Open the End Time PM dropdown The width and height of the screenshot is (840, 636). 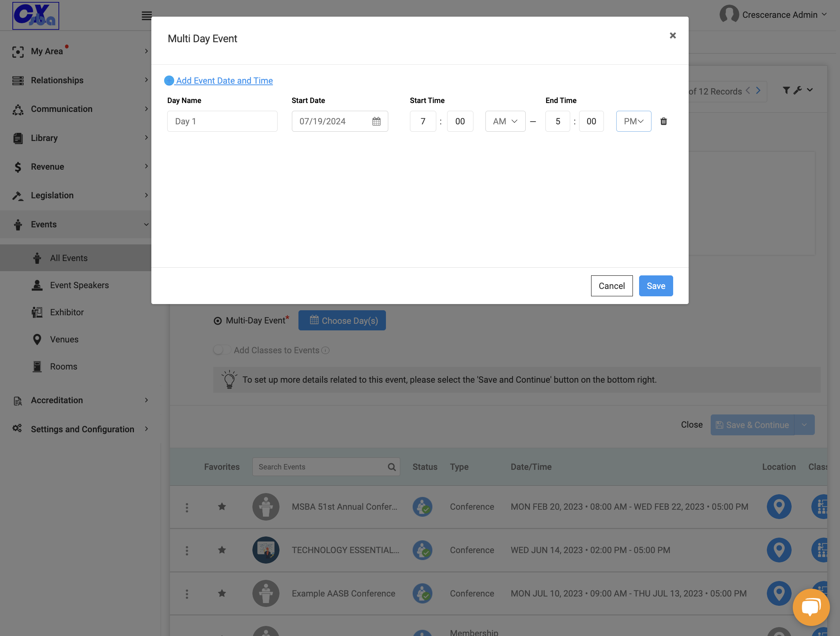634,121
